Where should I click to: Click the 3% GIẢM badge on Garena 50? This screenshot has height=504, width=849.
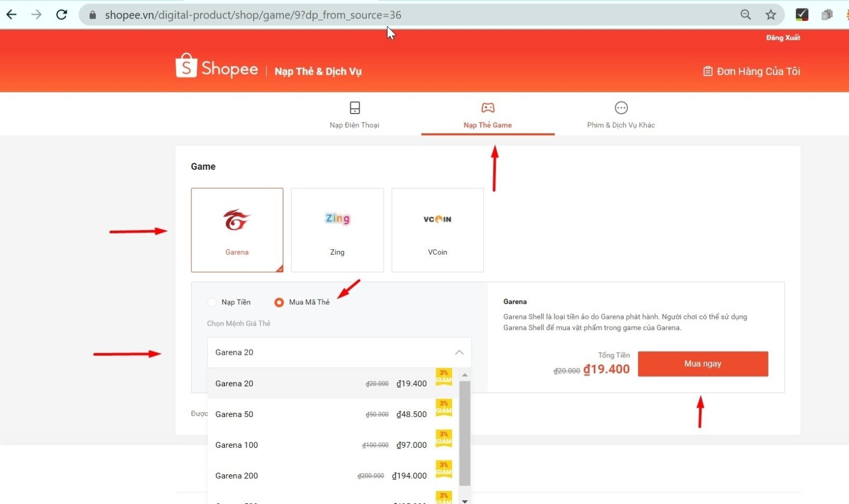tap(444, 407)
